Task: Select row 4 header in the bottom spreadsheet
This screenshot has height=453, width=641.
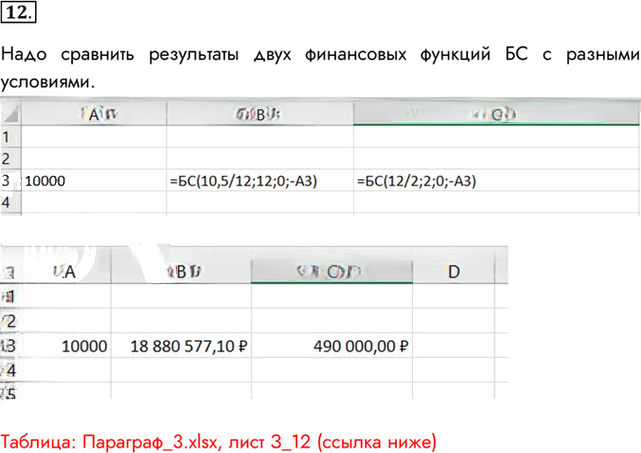Action: (x=9, y=370)
